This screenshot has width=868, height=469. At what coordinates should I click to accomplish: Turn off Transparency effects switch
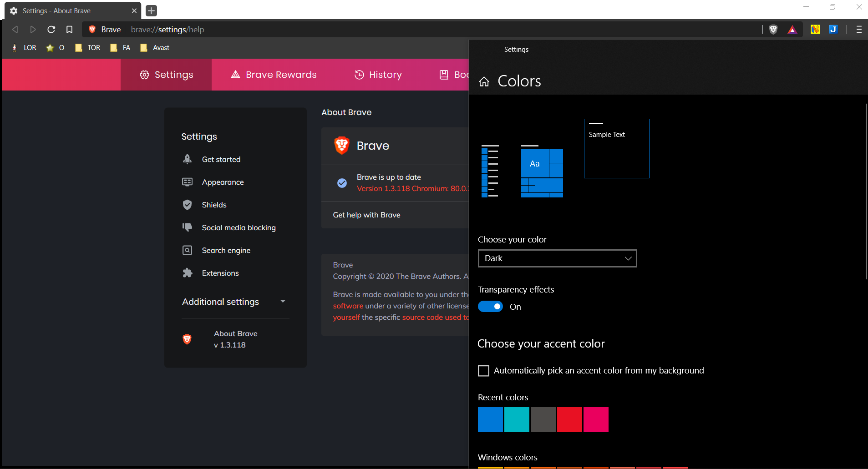pyautogui.click(x=490, y=307)
